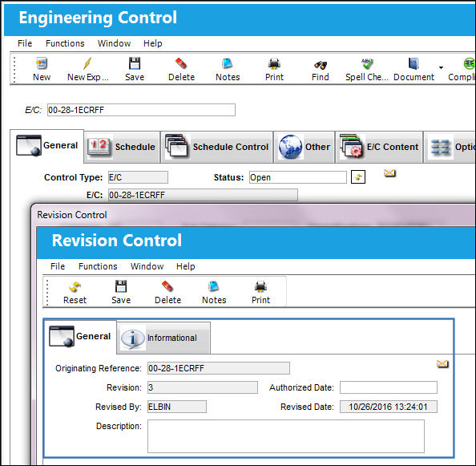Switch to the Informational tab
This screenshot has width=476, height=466.
163,338
